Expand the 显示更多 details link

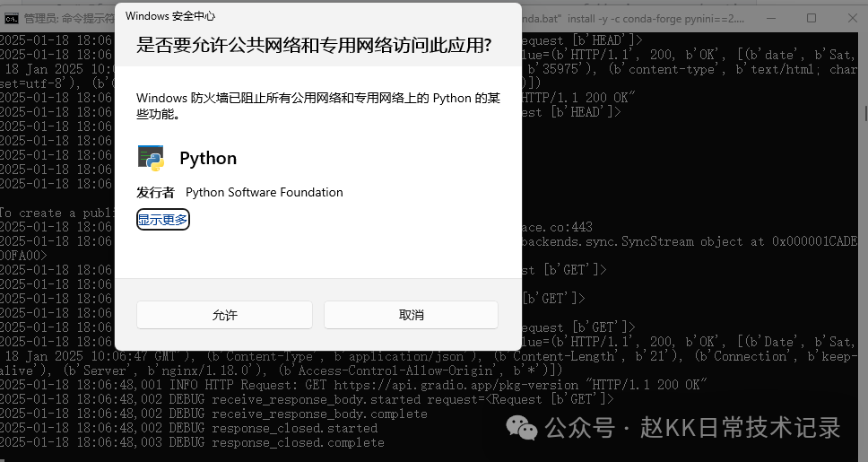coord(163,220)
